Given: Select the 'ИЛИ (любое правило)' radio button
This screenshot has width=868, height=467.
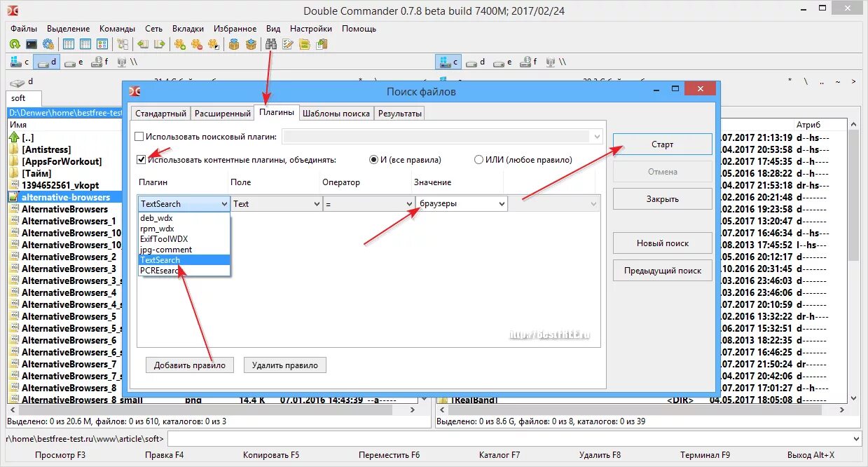Looking at the screenshot, I should tap(479, 160).
